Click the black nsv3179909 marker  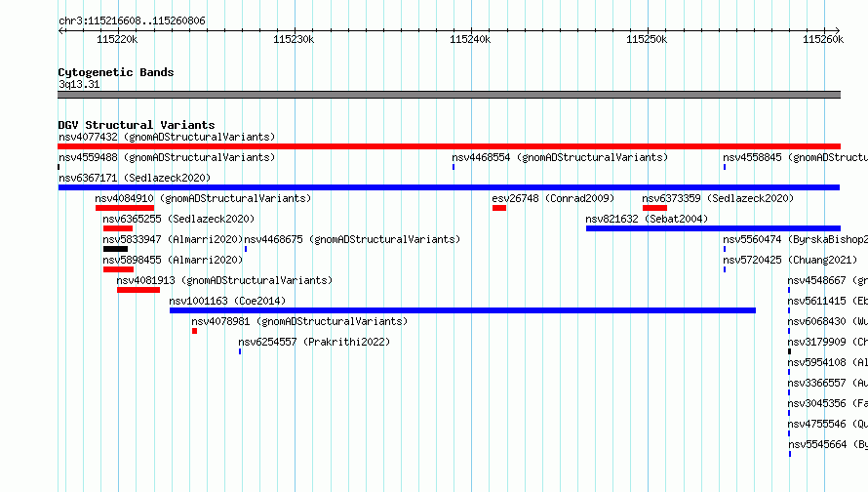point(789,351)
